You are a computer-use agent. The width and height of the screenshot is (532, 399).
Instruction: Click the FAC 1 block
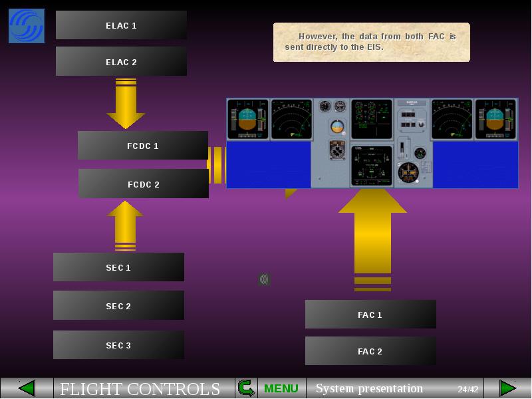(370, 315)
